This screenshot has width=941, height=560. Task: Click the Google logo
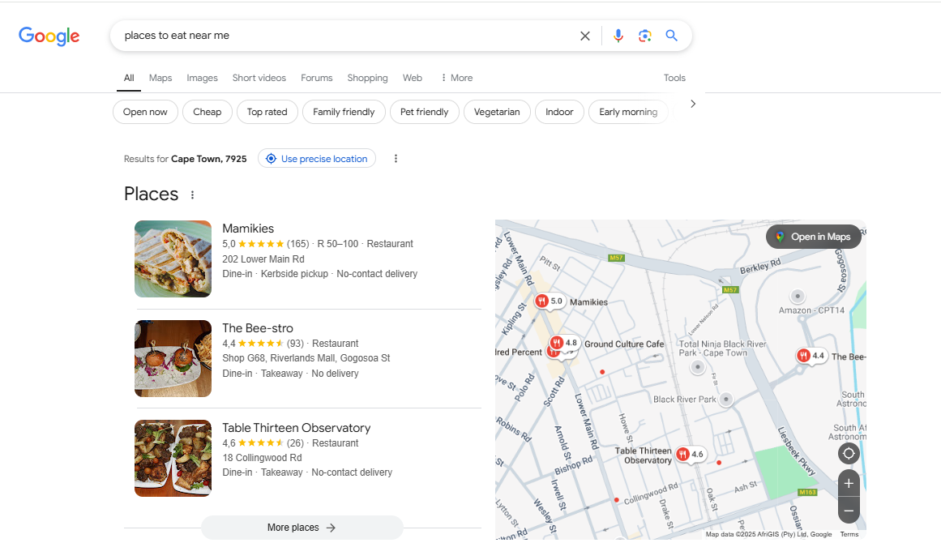49,36
